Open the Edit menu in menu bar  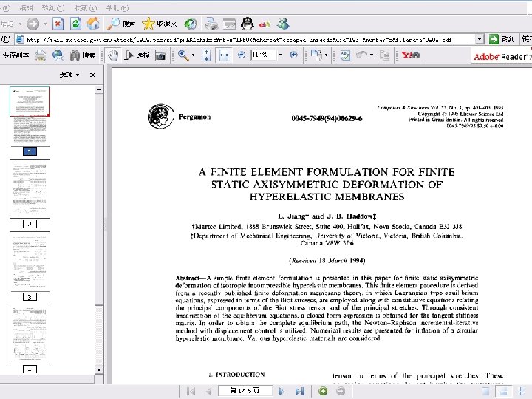[x=27, y=8]
